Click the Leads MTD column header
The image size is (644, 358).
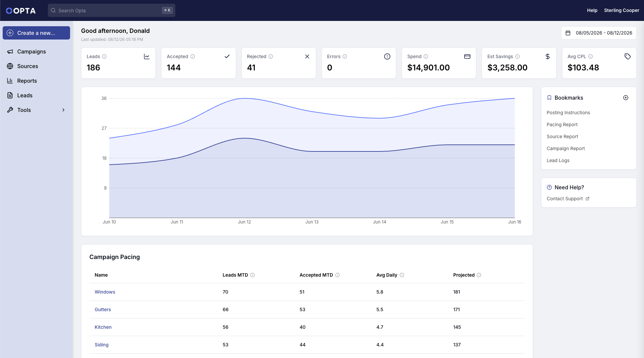[x=235, y=275]
